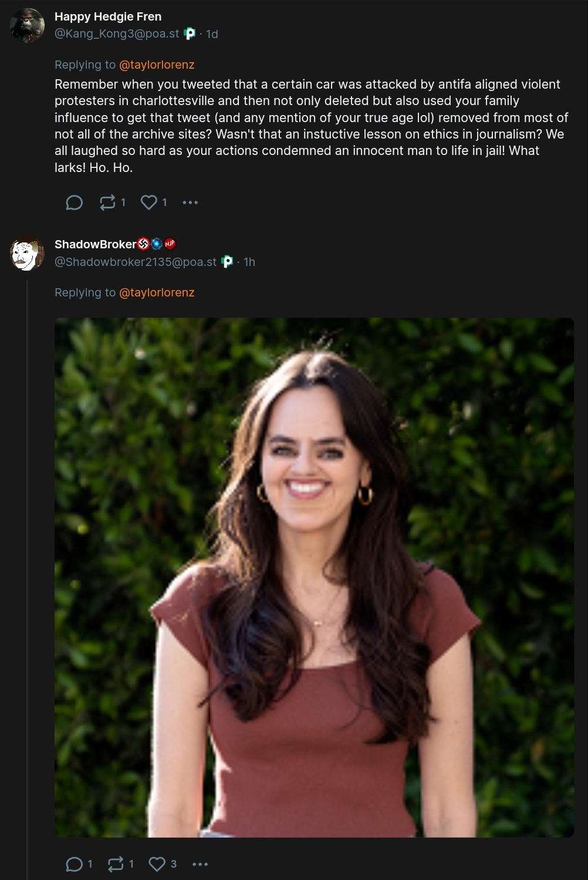Click the Happy Hedgie Fren display name
Screen dimensions: 588x880
pos(108,16)
